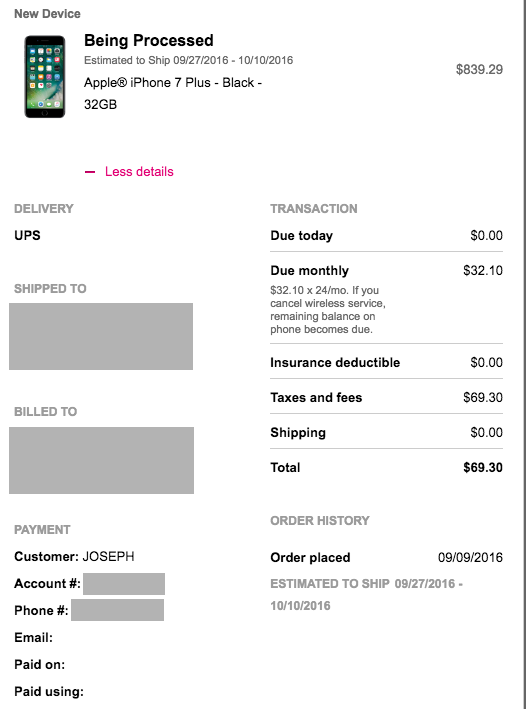526x709 pixels.
Task: Click the UPS delivery carrier text
Action: 27,236
